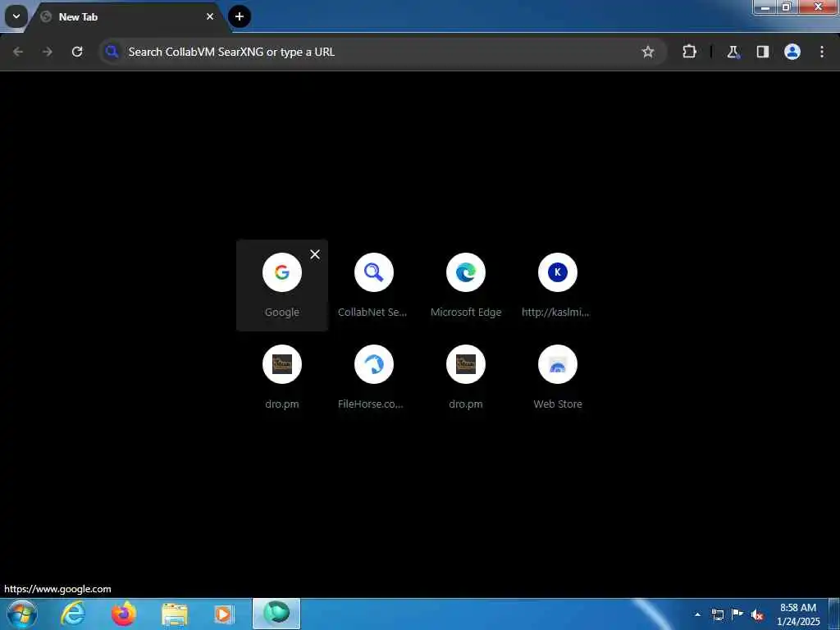Click the search engine icon in address bar

tap(112, 52)
